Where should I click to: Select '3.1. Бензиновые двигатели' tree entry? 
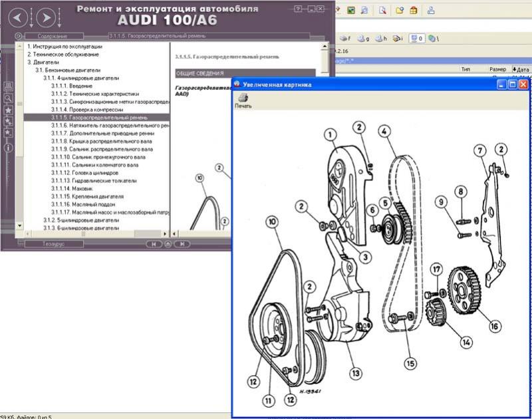pyautogui.click(x=68, y=70)
